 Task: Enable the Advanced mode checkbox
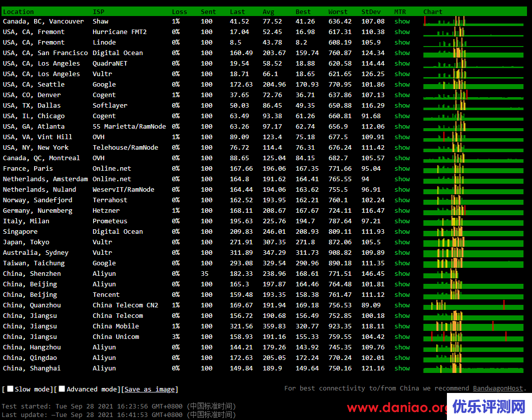(62, 389)
